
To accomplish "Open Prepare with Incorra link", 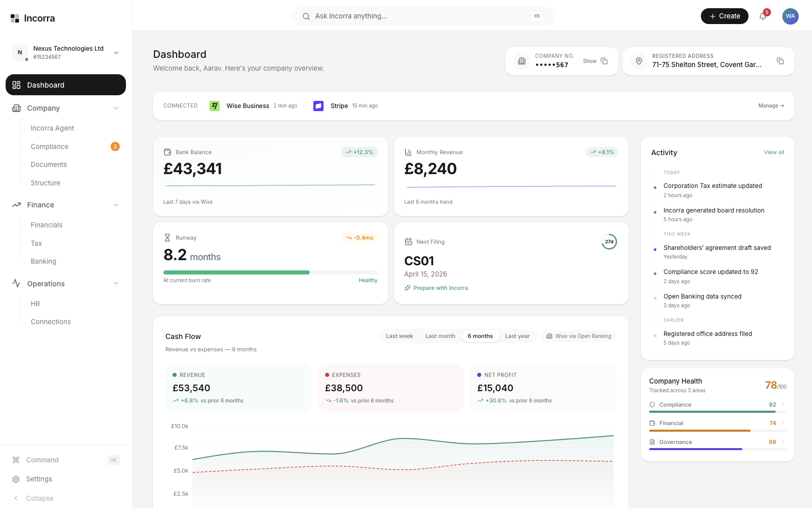I will point(440,288).
